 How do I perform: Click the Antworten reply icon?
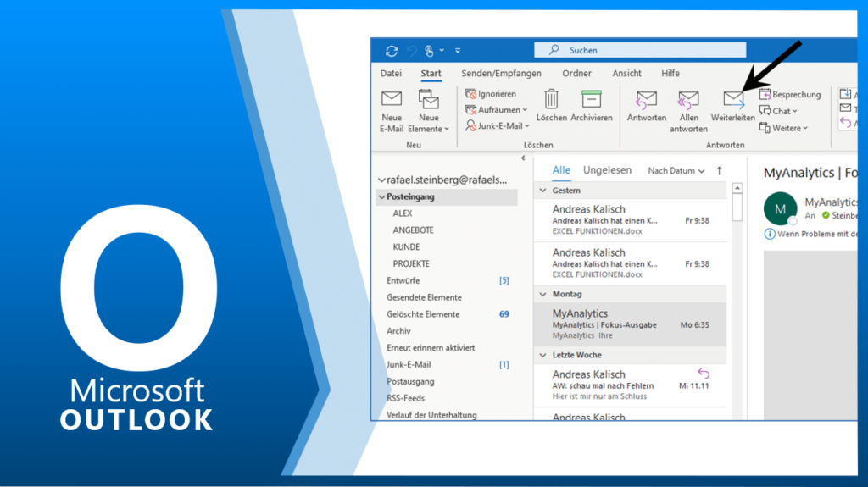click(x=646, y=101)
